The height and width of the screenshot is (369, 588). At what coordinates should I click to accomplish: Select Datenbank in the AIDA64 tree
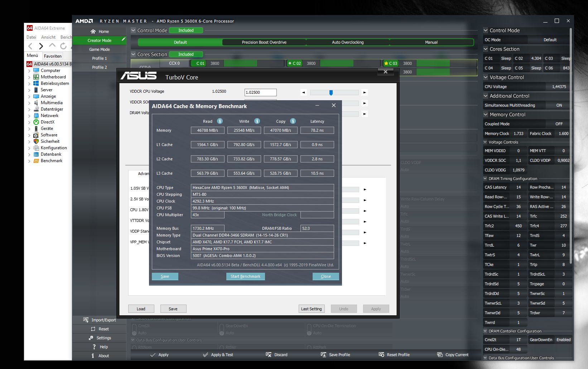coord(51,154)
